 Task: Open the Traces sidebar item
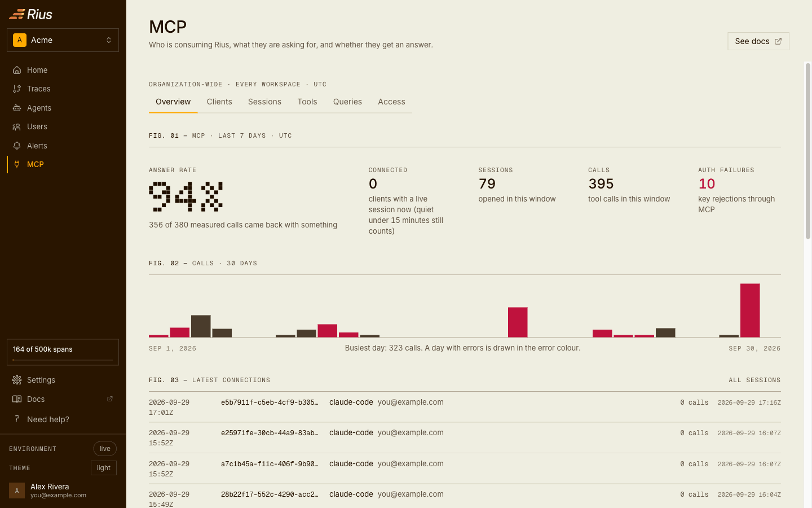[63, 89]
